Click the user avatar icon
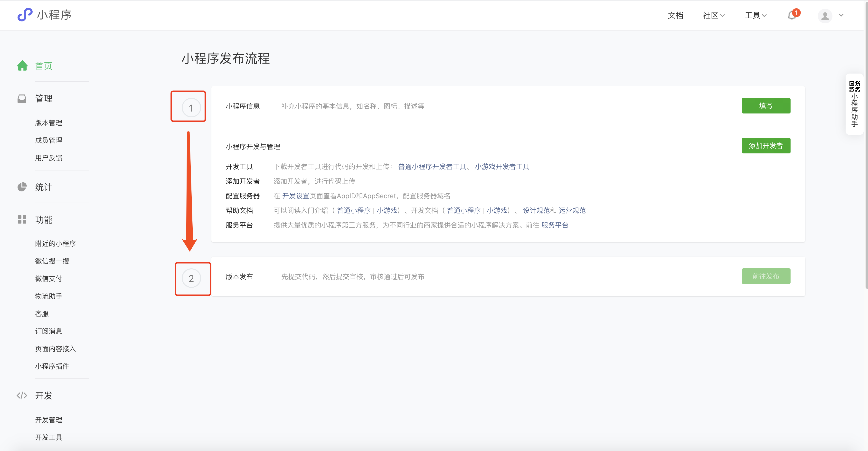Screen dimensions: 868x451 tap(825, 16)
